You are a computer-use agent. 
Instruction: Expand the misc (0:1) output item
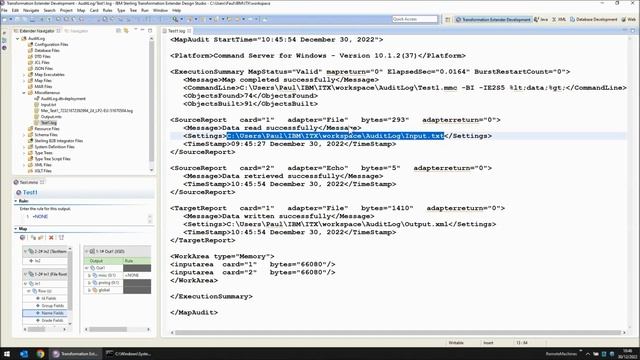pyautogui.click(x=89, y=276)
